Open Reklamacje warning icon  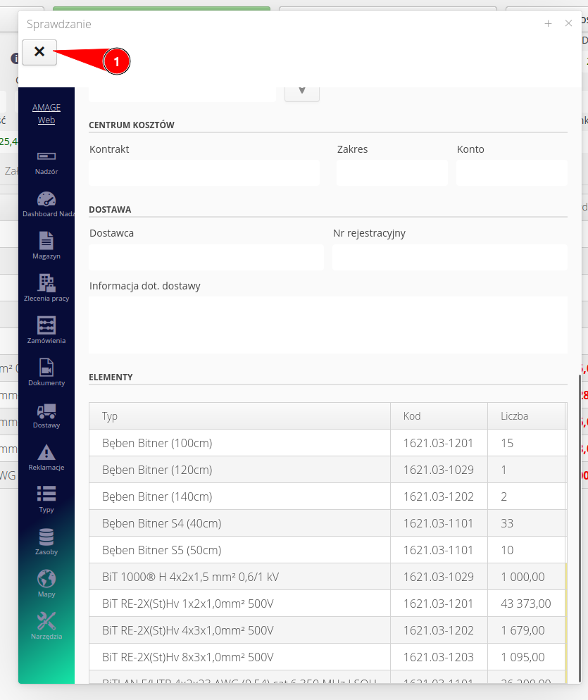[46, 452]
